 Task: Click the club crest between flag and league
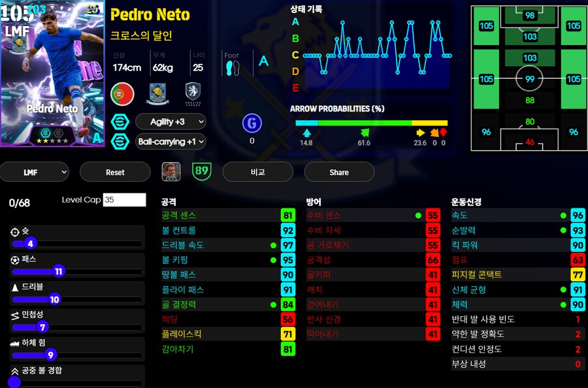tap(157, 93)
